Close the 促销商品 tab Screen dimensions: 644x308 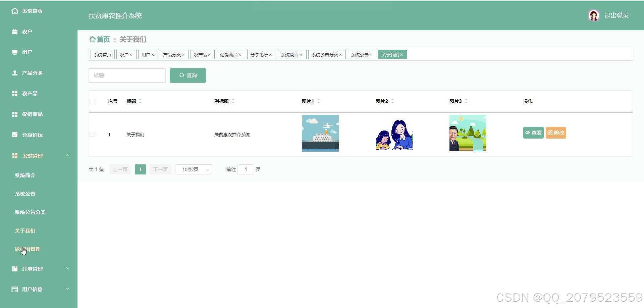[240, 55]
